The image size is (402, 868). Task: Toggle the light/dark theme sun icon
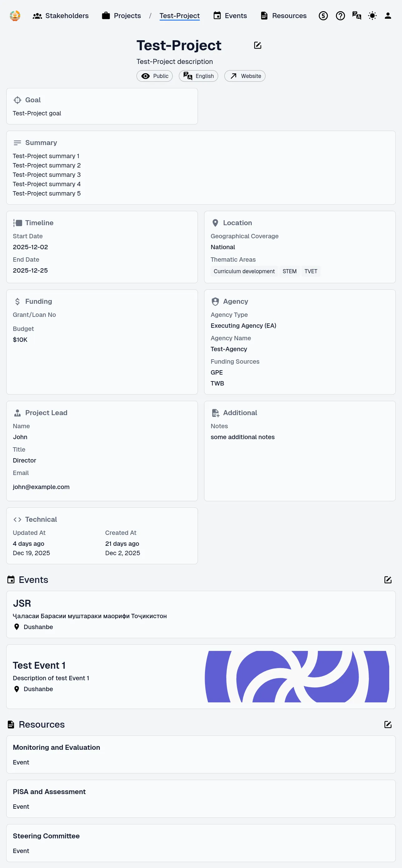[372, 16]
